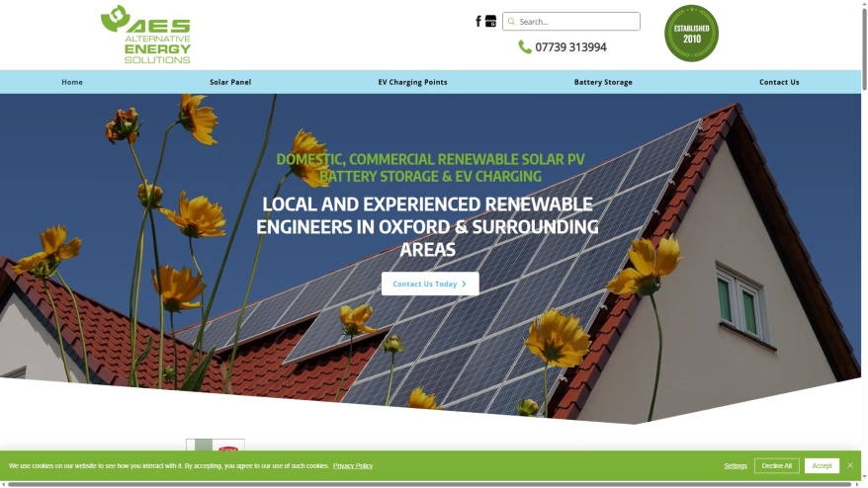Go to the Home menu item

click(72, 82)
